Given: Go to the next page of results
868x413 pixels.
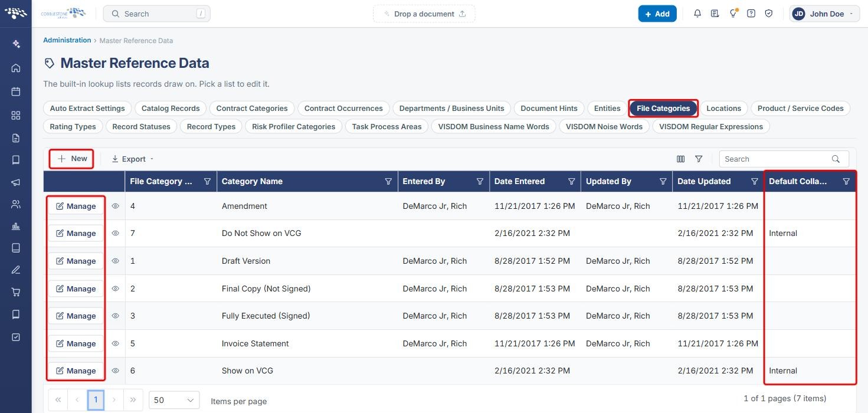Looking at the screenshot, I should pos(114,400).
